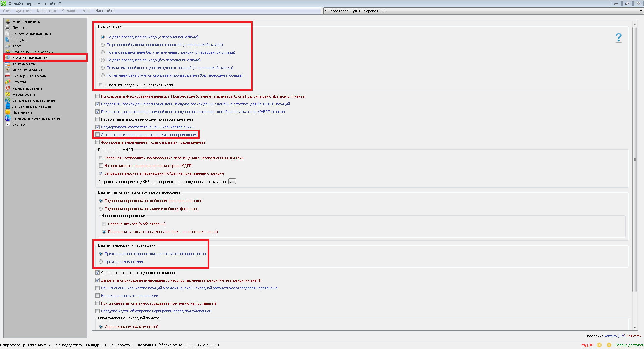Click the Льготная реализация icon
This screenshot has width=644, height=349.
tap(8, 106)
